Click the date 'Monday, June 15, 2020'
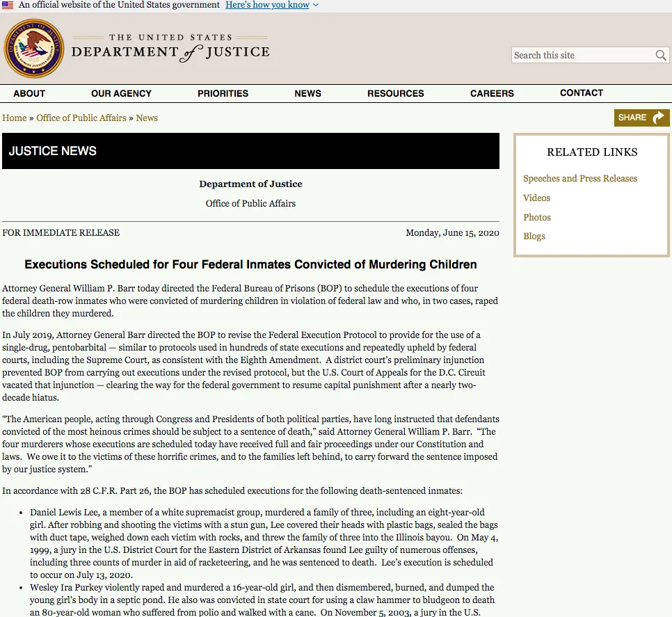 [x=453, y=232]
